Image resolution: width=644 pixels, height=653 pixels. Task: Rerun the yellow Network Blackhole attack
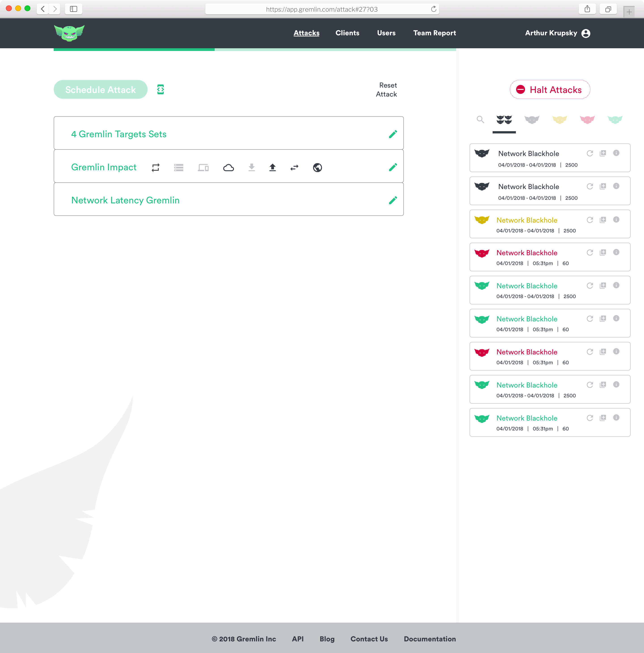click(x=589, y=220)
